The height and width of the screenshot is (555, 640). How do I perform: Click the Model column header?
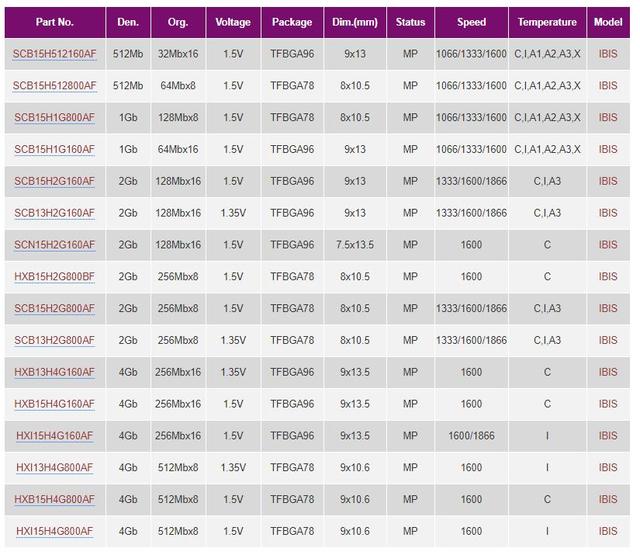pos(608,22)
